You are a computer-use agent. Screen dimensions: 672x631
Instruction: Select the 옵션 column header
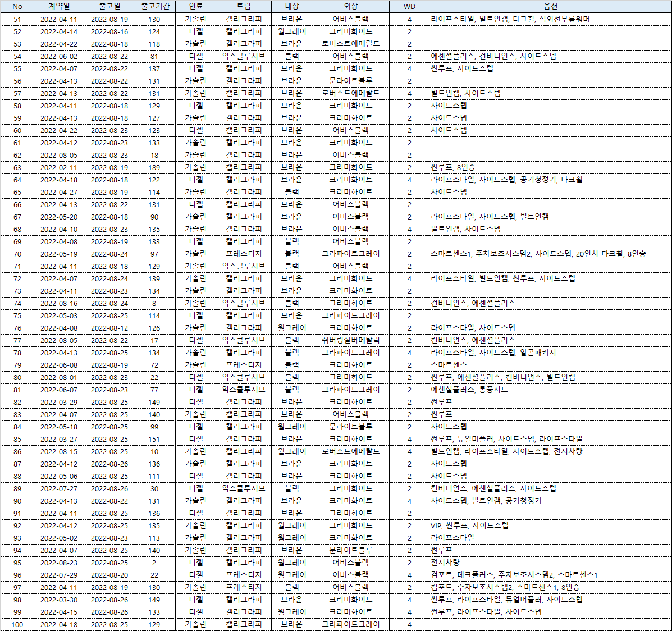[x=550, y=6]
